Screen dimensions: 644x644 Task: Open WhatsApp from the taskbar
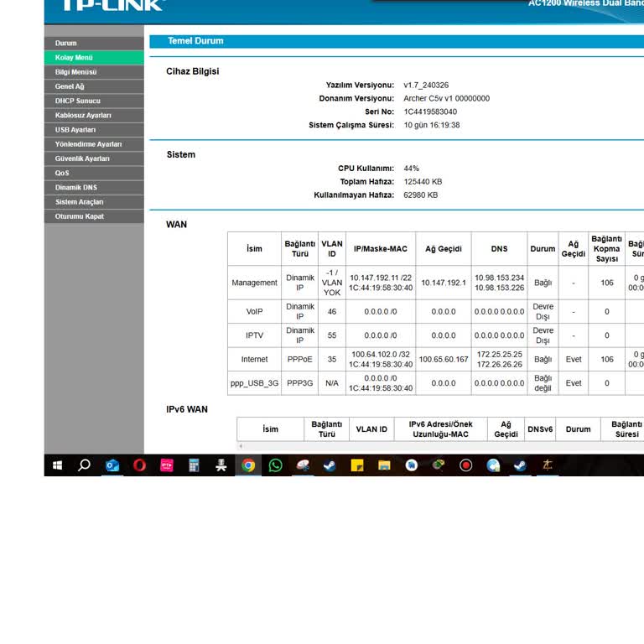pyautogui.click(x=275, y=465)
